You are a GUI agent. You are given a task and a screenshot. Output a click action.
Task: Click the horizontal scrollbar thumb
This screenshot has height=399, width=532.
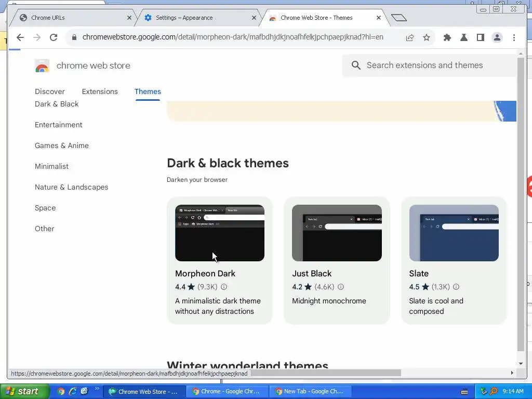click(x=326, y=373)
